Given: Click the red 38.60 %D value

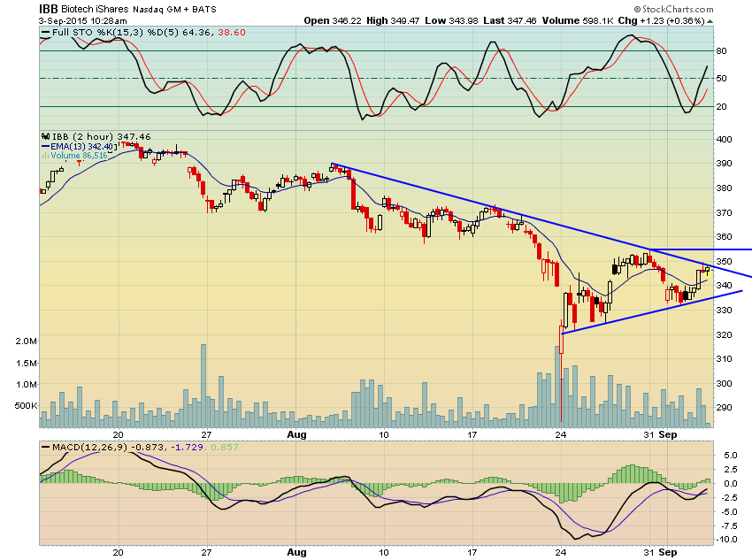Looking at the screenshot, I should tap(232, 32).
